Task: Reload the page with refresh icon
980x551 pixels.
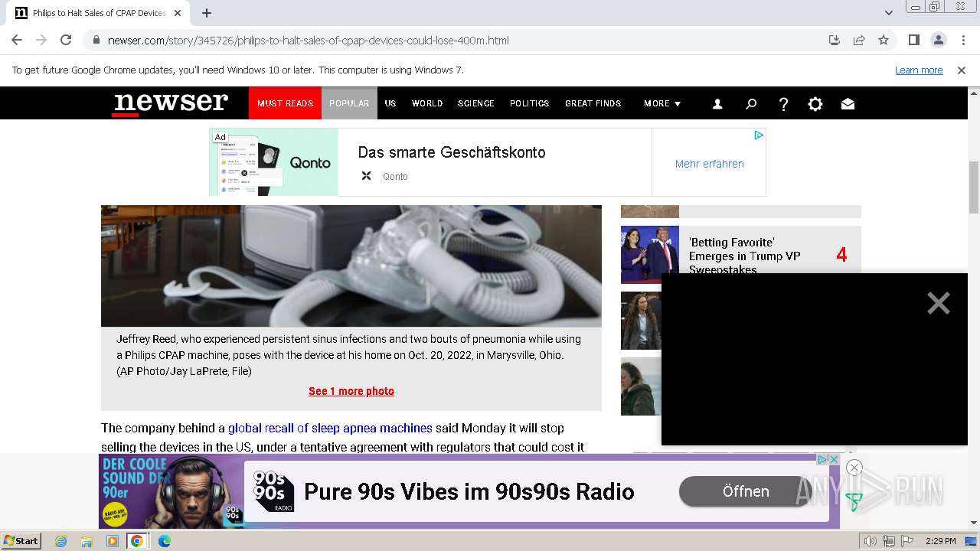Action: pos(66,40)
